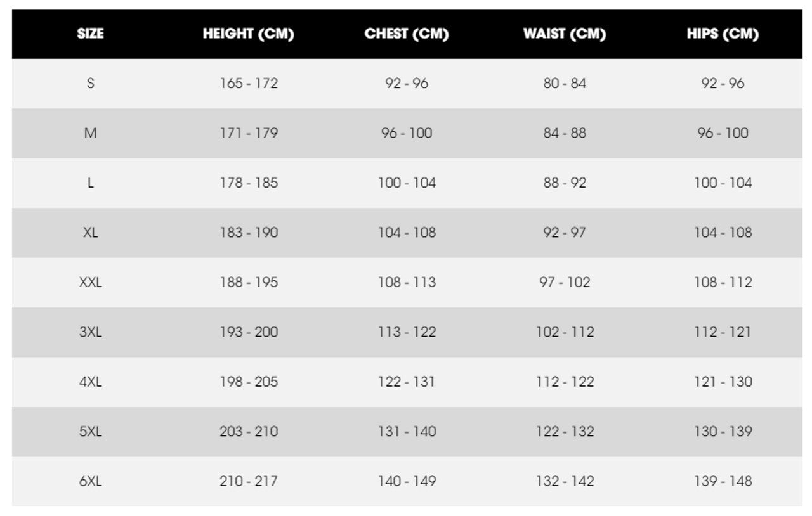
Task: Select the XL size row label
Action: coord(90,233)
